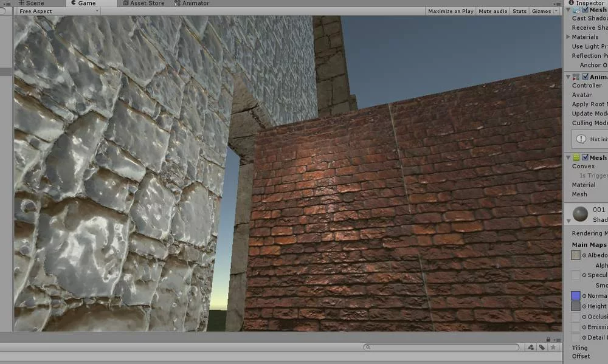608x364 pixels.
Task: Lock the Project panel with padlock
Action: (x=548, y=339)
